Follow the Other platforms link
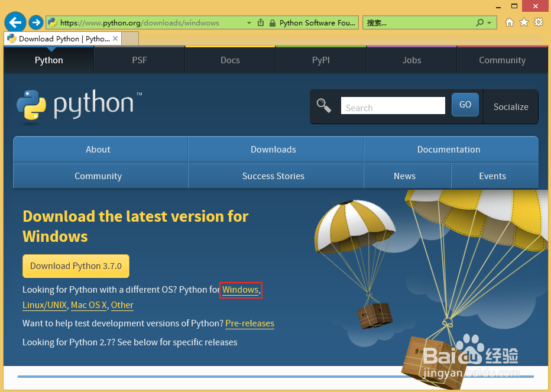This screenshot has width=551, height=392. (x=122, y=305)
